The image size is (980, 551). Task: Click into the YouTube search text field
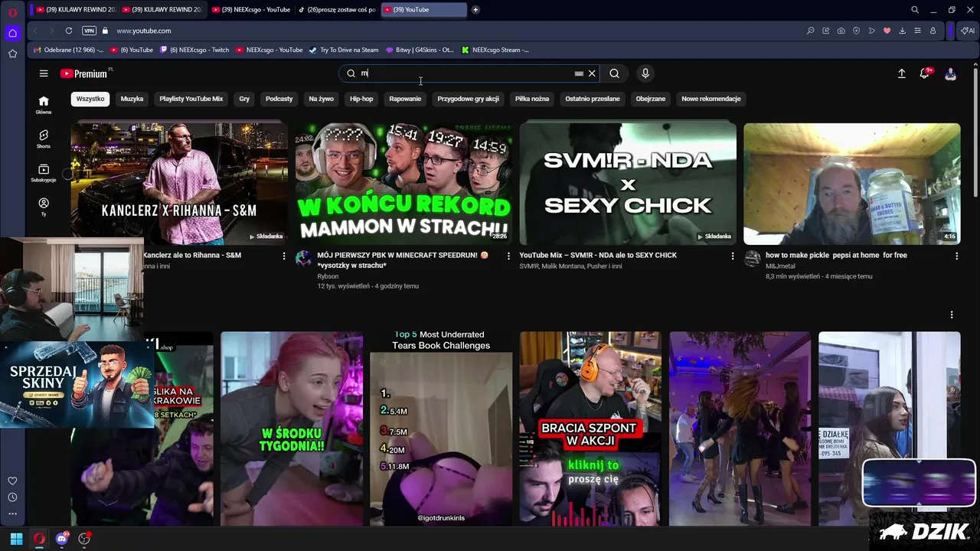(x=467, y=73)
